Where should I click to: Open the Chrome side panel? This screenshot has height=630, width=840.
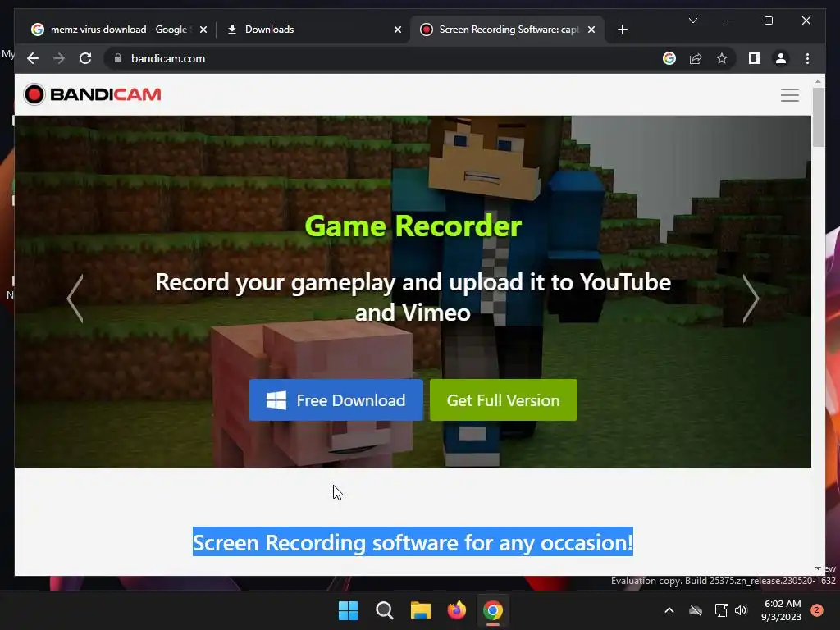point(755,58)
